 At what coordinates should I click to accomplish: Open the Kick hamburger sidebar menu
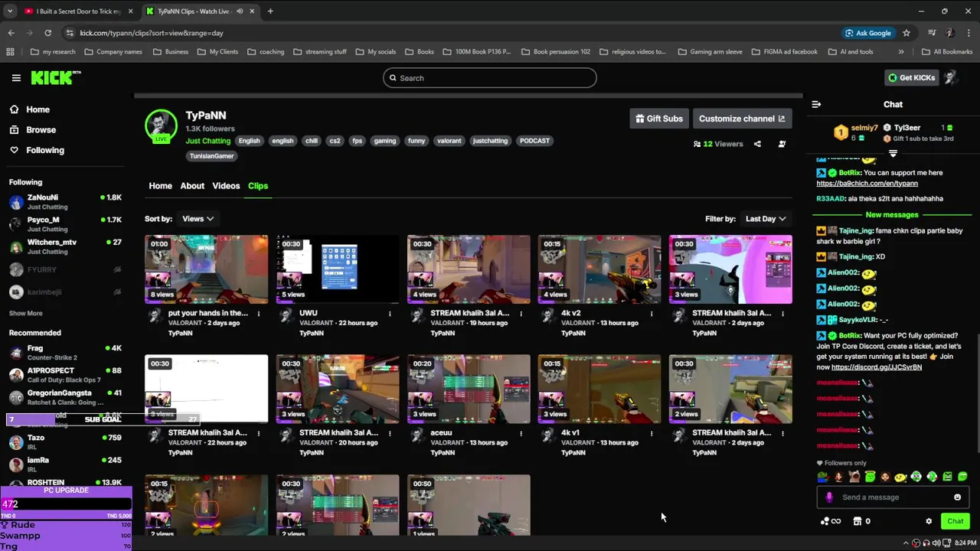coord(16,77)
